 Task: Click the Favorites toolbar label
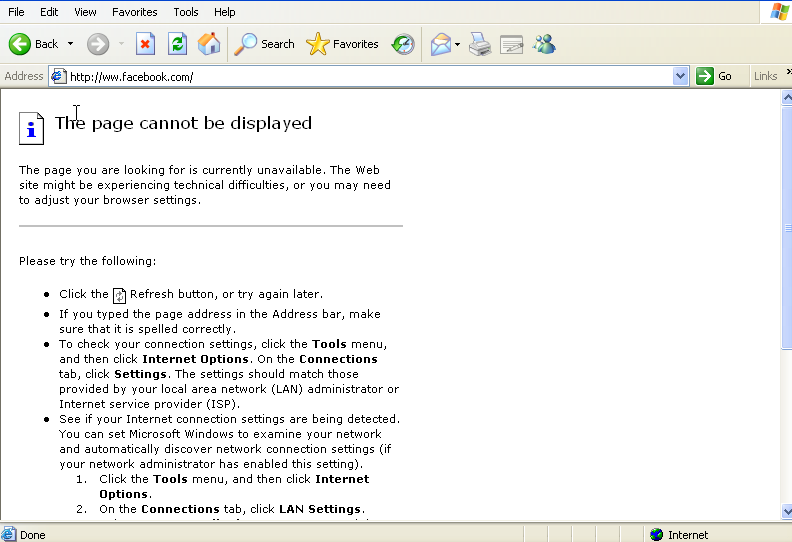(x=356, y=44)
